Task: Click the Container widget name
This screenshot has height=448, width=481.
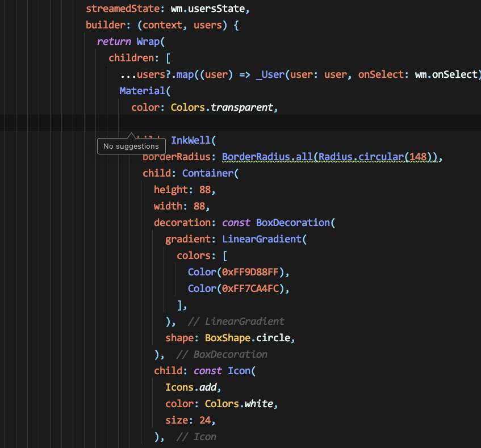Action: (208, 173)
